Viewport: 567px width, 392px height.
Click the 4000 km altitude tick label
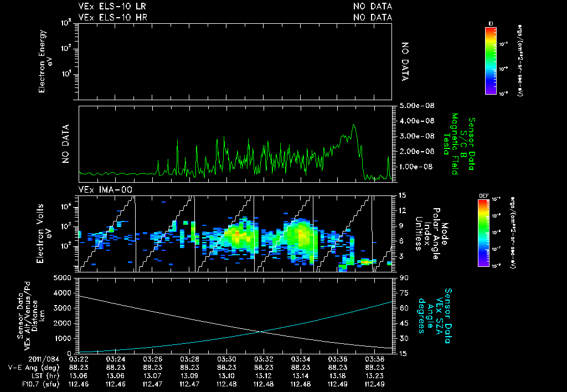pos(62,293)
